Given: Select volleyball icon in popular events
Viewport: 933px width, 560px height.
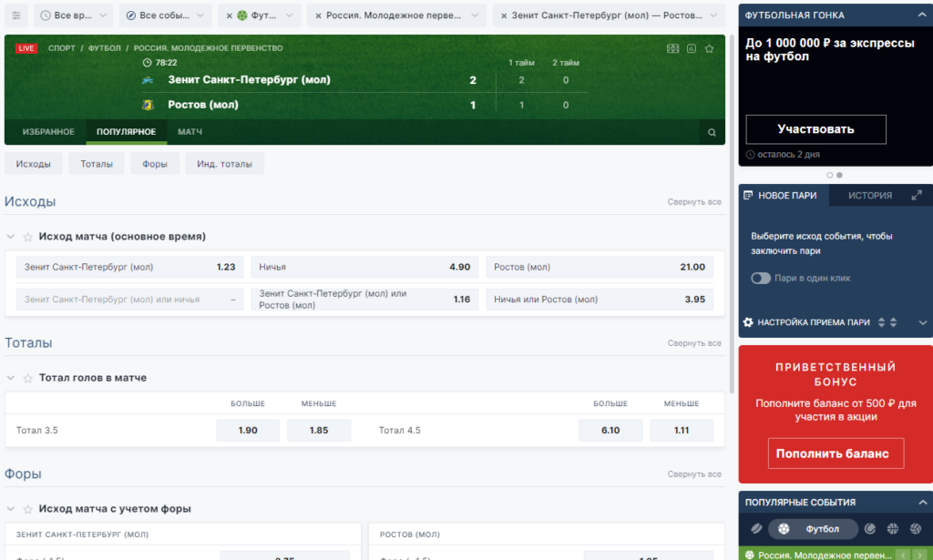Looking at the screenshot, I should coord(916,528).
